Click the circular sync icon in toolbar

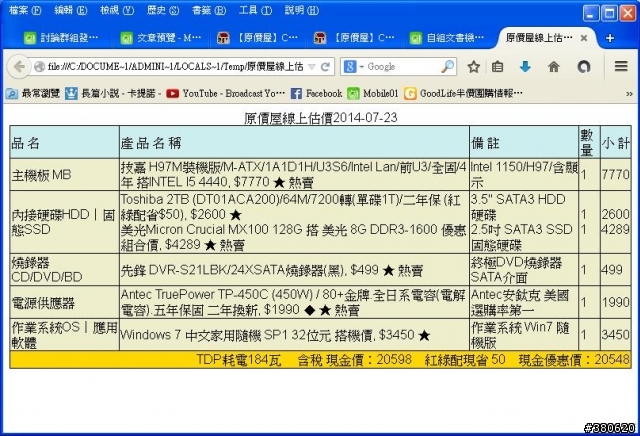click(x=584, y=67)
